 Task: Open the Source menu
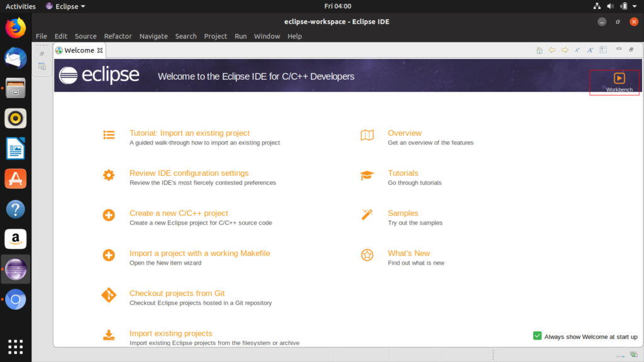tap(86, 36)
